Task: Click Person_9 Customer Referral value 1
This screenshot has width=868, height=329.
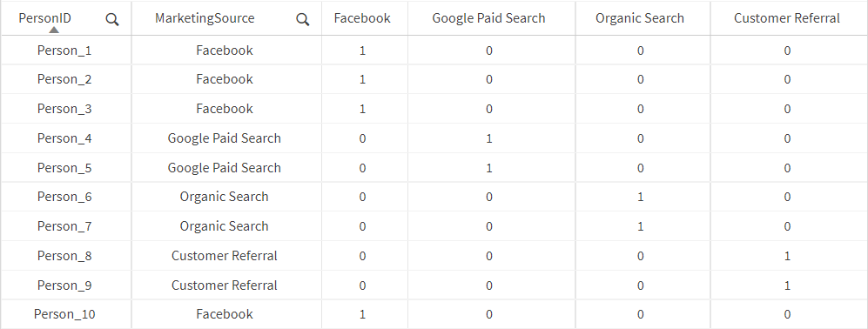Action: pyautogui.click(x=787, y=285)
